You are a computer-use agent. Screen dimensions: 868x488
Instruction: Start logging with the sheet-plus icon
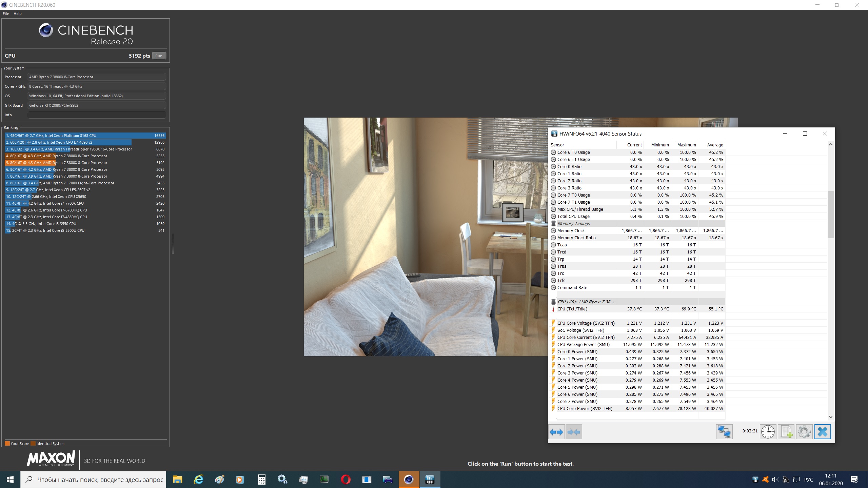[x=786, y=432]
